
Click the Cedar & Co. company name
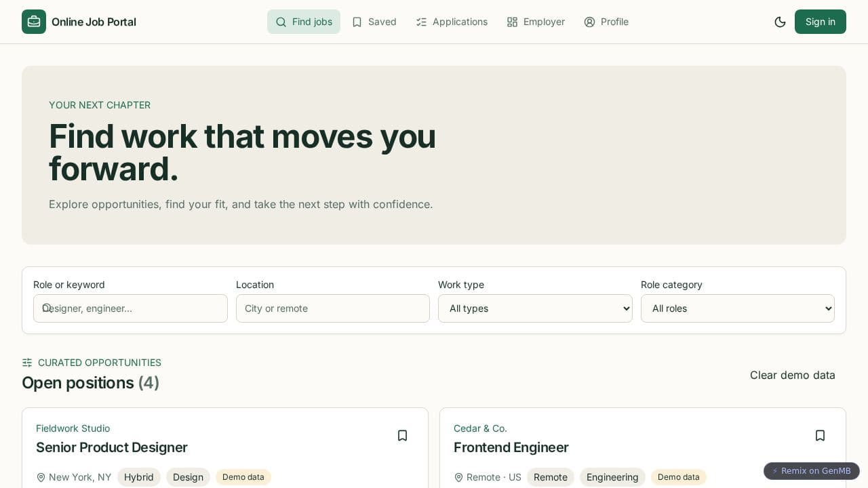click(x=480, y=428)
